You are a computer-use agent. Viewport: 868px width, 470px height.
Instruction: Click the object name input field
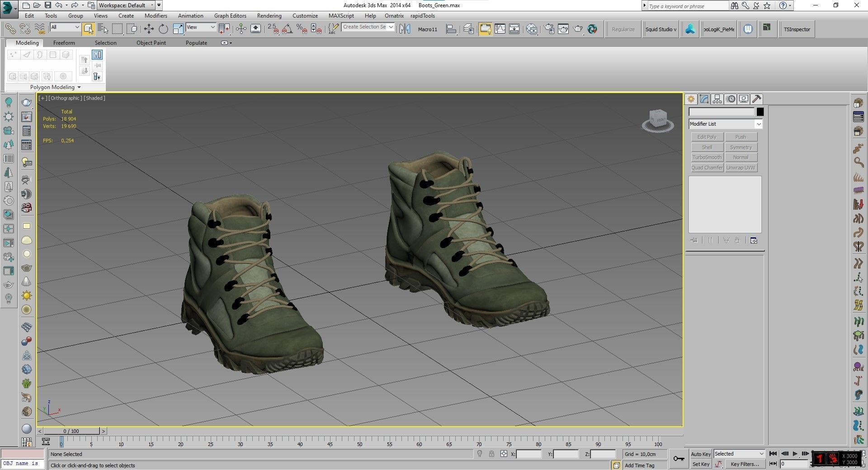click(x=722, y=112)
